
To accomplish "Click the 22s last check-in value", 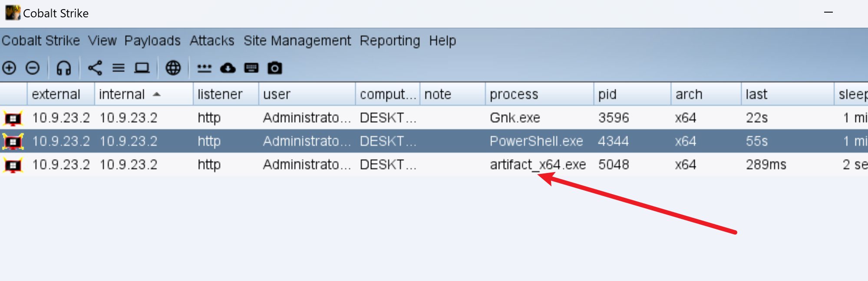I will pyautogui.click(x=757, y=118).
